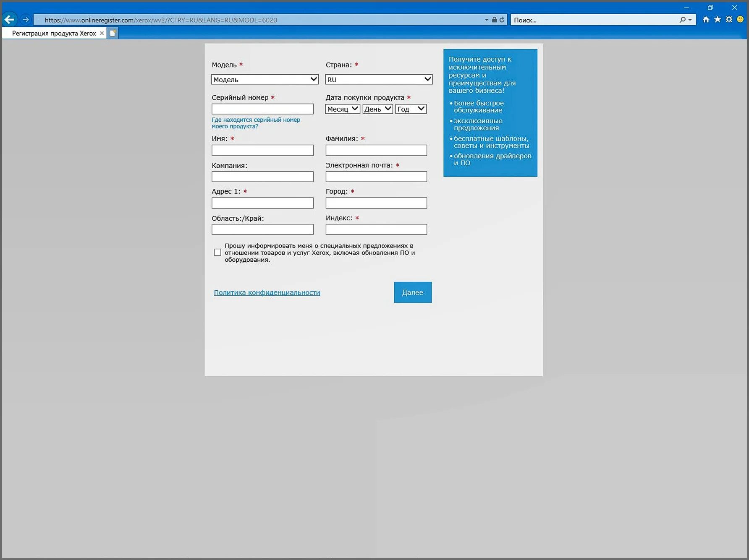Click into the Поиск... search box
Screen dimensions: 749x560
click(x=594, y=20)
